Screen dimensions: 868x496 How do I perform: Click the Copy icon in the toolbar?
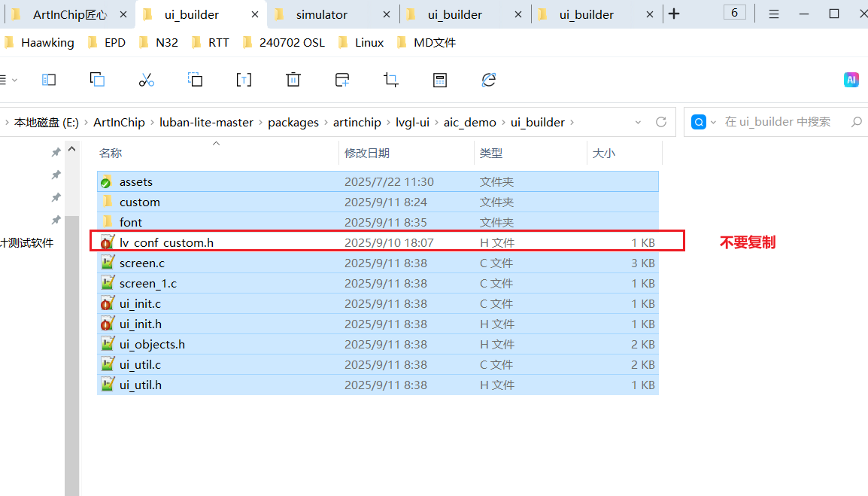tap(98, 80)
